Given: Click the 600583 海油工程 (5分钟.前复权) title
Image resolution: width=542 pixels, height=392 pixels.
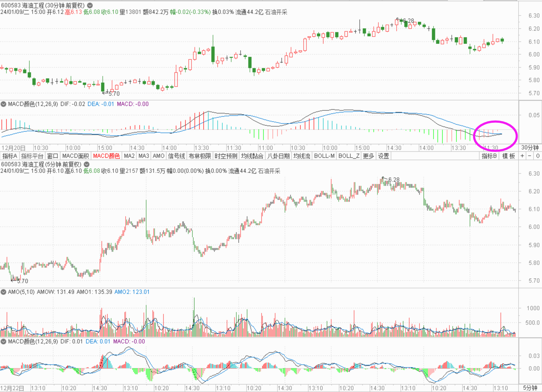Looking at the screenshot, I should 41,164.
